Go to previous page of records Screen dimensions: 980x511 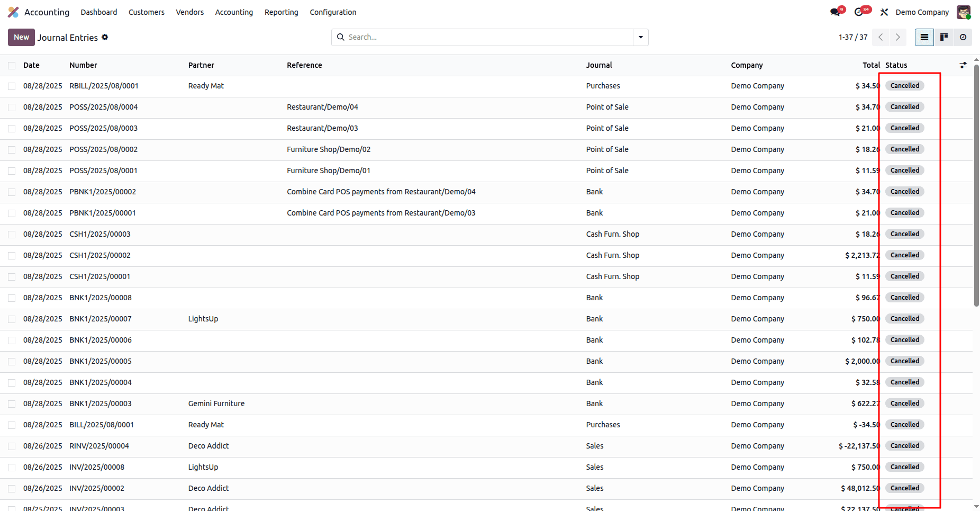coord(881,37)
